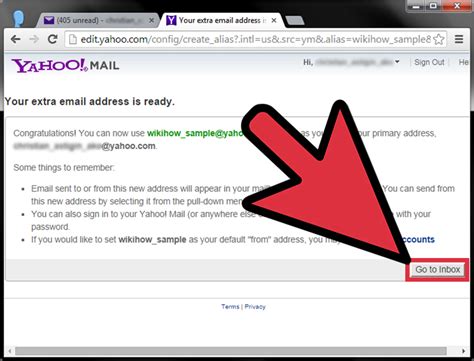Viewport: 474px width, 361px height.
Task: Click the browser forward arrow
Action: [x=34, y=39]
